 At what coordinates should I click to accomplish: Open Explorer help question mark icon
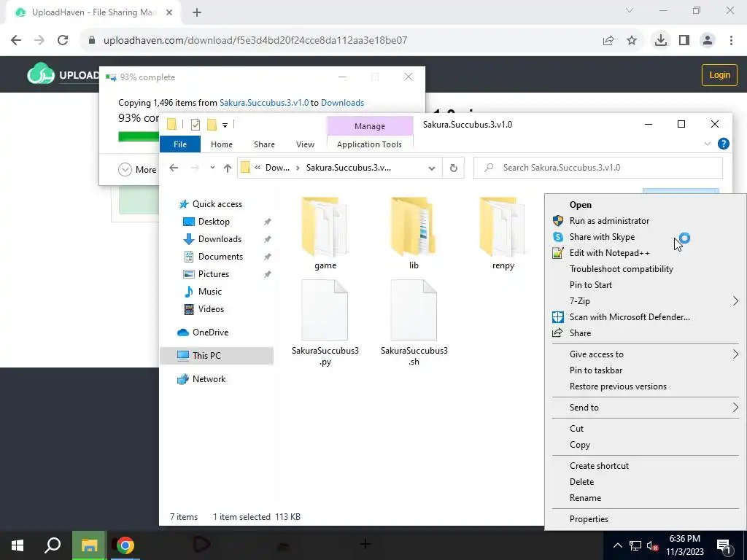(x=723, y=144)
